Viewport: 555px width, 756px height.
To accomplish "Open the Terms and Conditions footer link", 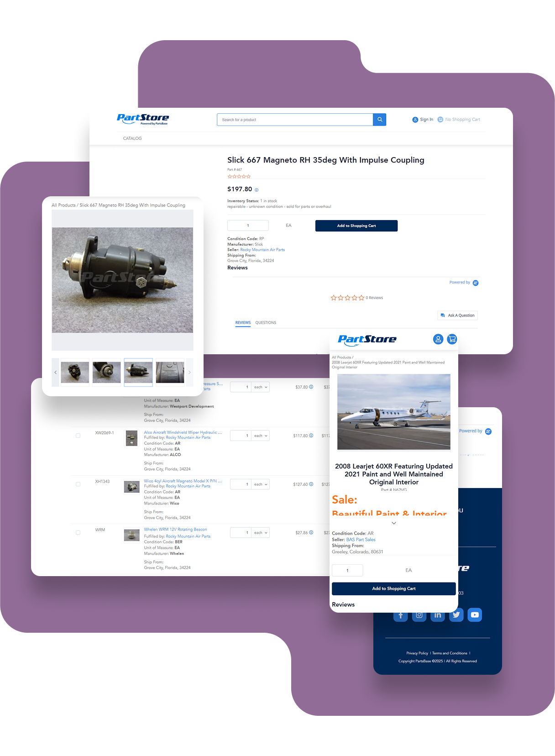I will tap(450, 653).
